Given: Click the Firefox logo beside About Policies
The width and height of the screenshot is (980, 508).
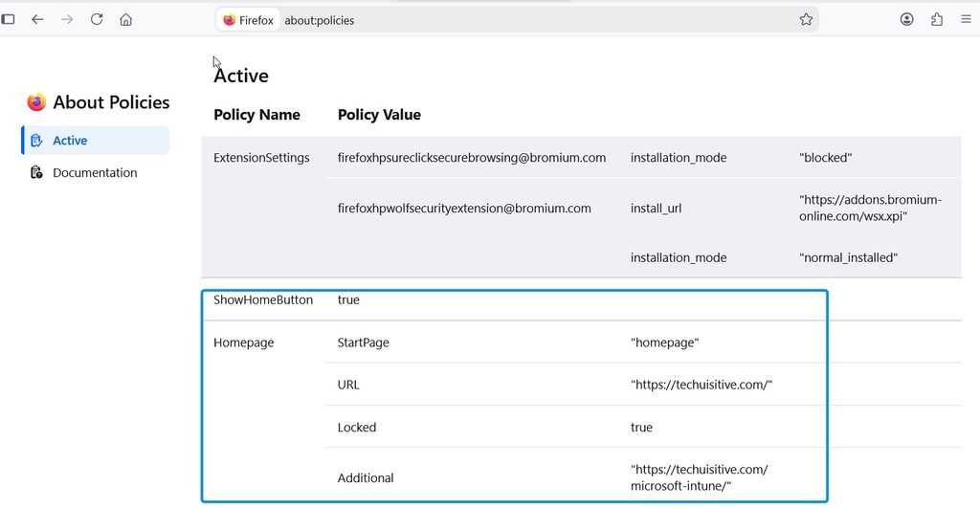Looking at the screenshot, I should pos(37,101).
